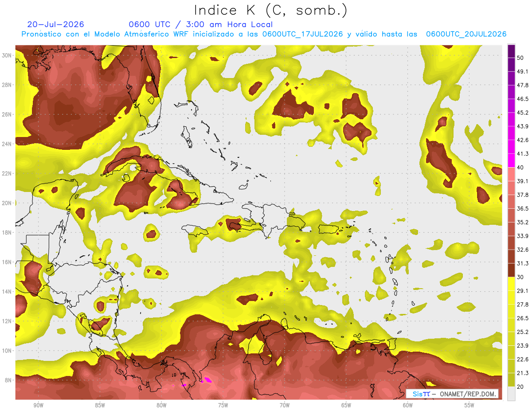Click the '12N' latitude label
This screenshot has height=411, width=532.
(7, 321)
